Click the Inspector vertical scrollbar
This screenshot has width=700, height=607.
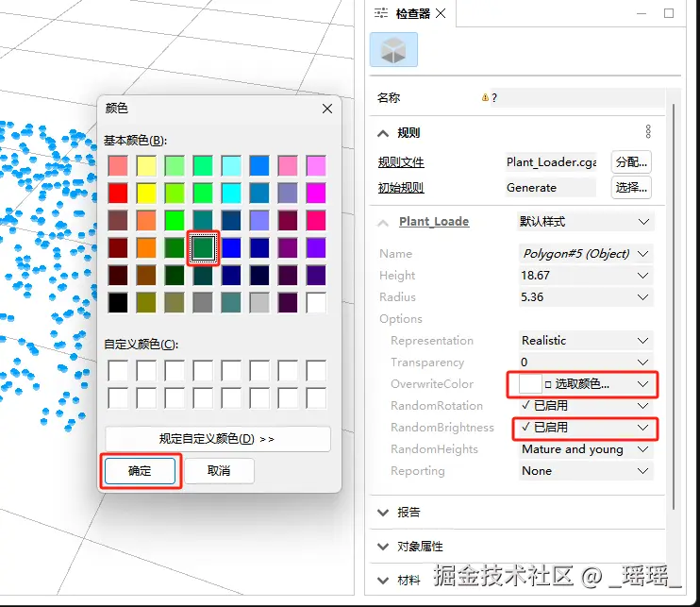[674, 306]
